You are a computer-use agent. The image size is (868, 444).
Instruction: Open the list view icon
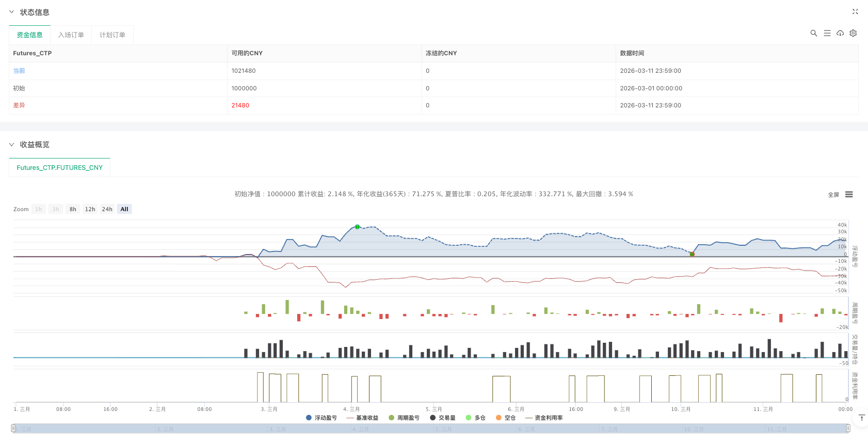tap(827, 33)
